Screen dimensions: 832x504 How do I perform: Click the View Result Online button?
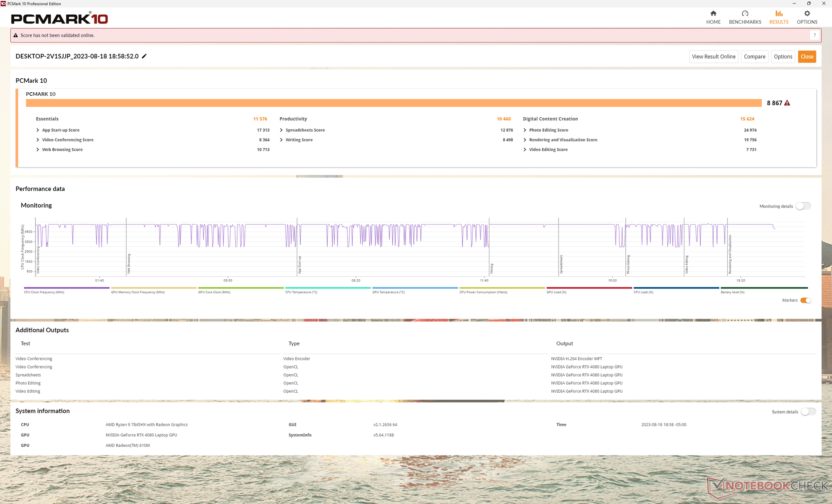(713, 57)
